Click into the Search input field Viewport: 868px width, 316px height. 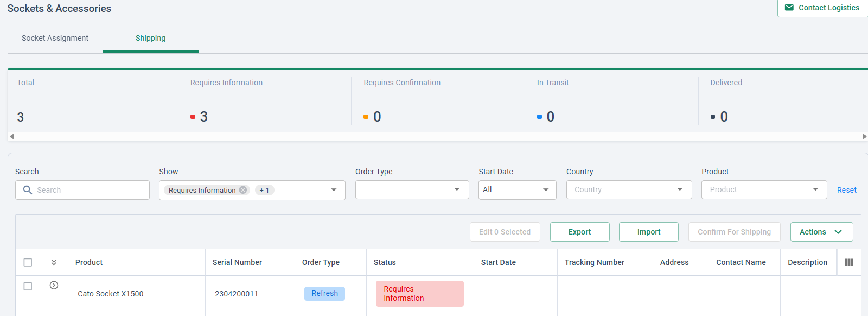[x=82, y=190]
